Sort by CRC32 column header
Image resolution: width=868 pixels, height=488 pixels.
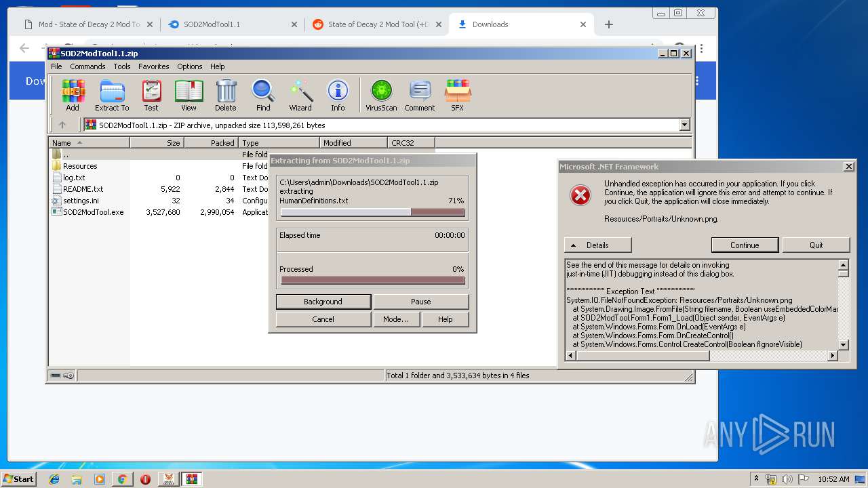point(411,142)
